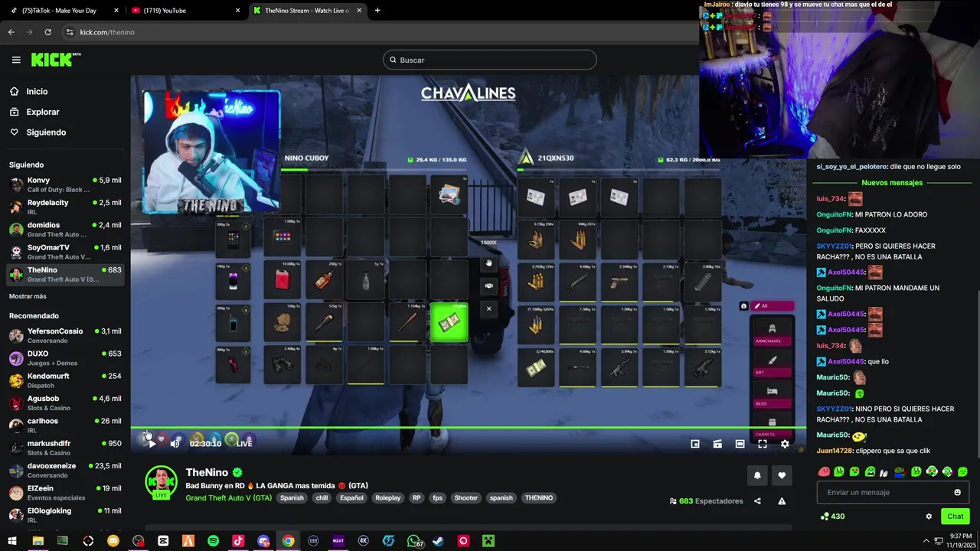Open SoyOmarTV channel in sidebar
This screenshot has width=980, height=551.
(65, 252)
